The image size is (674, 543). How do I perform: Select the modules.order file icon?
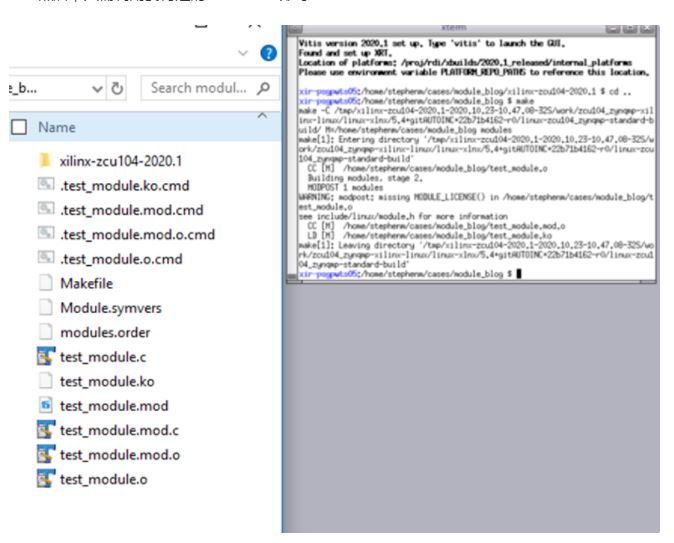(x=44, y=333)
